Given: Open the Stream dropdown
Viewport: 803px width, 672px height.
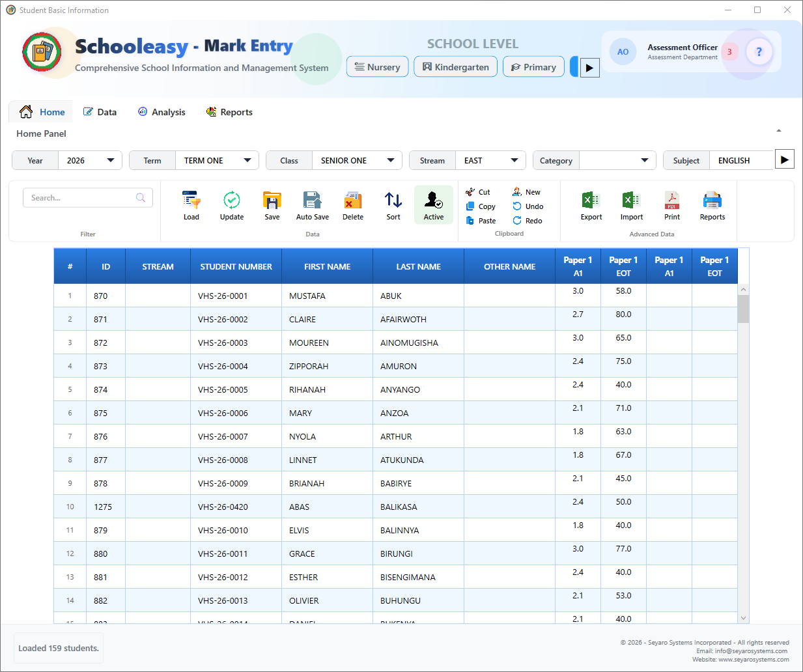Looking at the screenshot, I should pos(490,160).
